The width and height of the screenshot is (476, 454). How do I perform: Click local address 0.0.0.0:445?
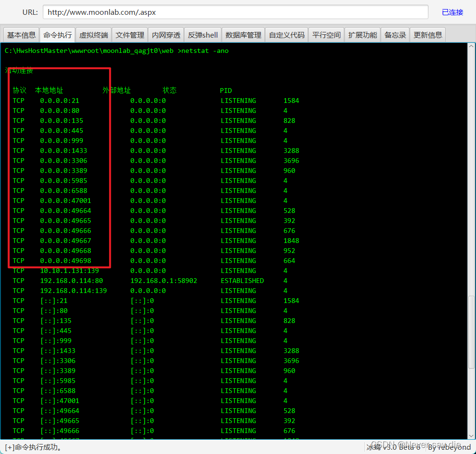(x=61, y=131)
